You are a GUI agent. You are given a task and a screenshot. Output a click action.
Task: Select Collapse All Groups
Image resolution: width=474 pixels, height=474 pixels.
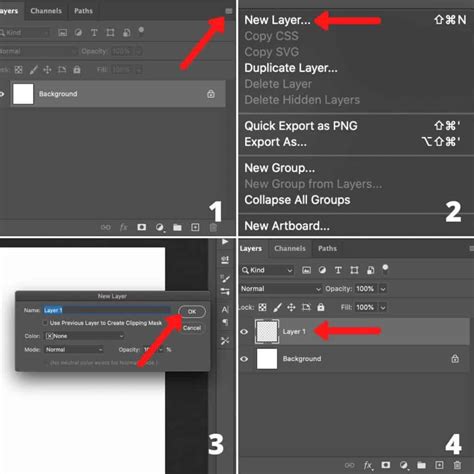pos(297,200)
